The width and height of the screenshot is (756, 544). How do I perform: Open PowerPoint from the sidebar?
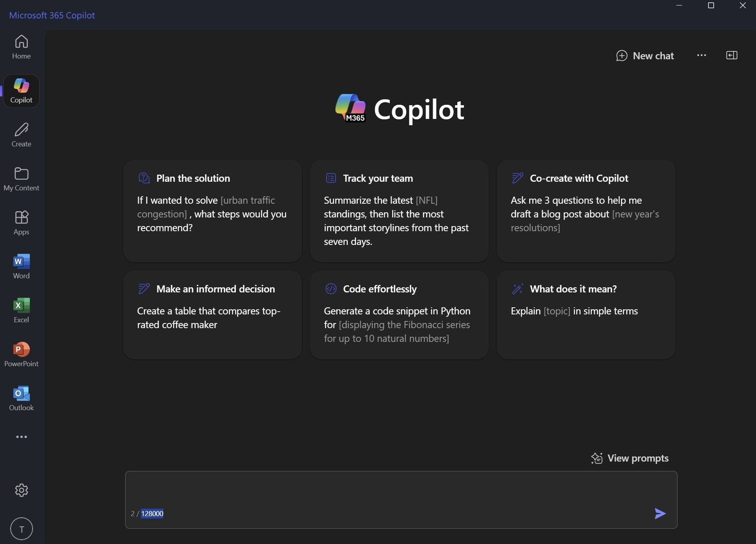(21, 353)
